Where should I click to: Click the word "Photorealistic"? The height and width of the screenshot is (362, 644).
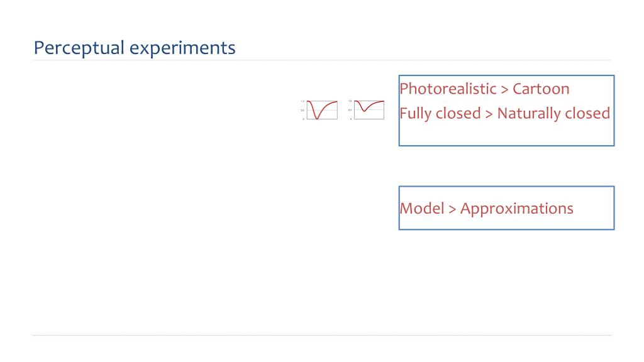(448, 89)
